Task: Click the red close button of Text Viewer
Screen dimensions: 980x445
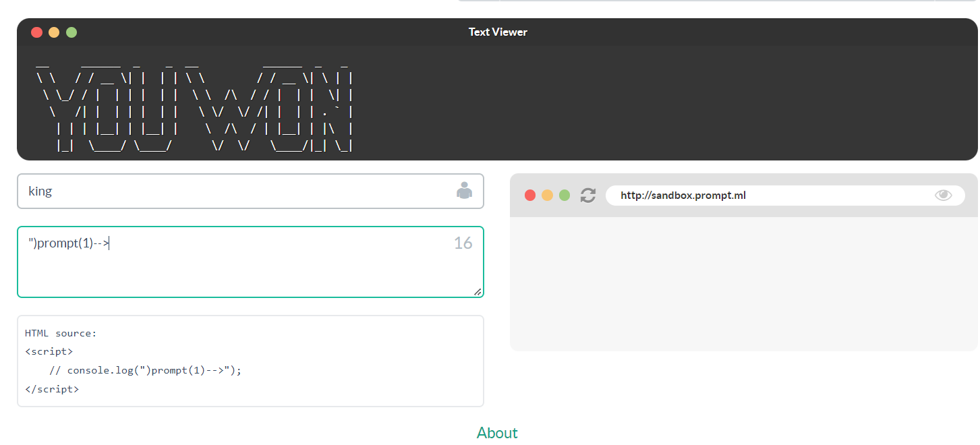Action: coord(36,32)
